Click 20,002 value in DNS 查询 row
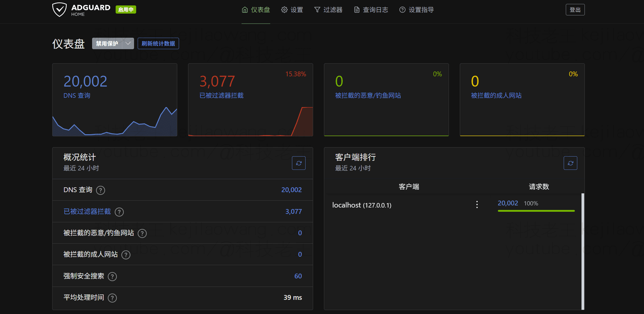Viewport: 644px width, 314px height. coord(291,190)
